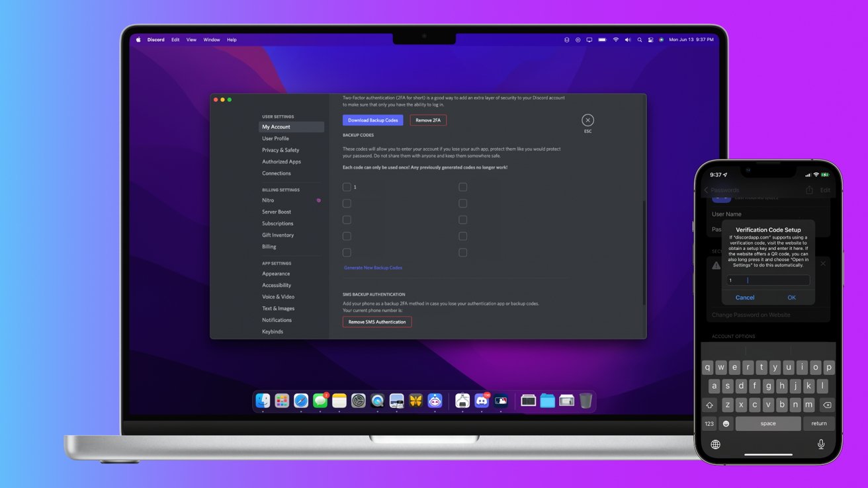Viewport: 868px width, 488px height.
Task: Tap the setup key input field on iPhone
Action: (768, 280)
